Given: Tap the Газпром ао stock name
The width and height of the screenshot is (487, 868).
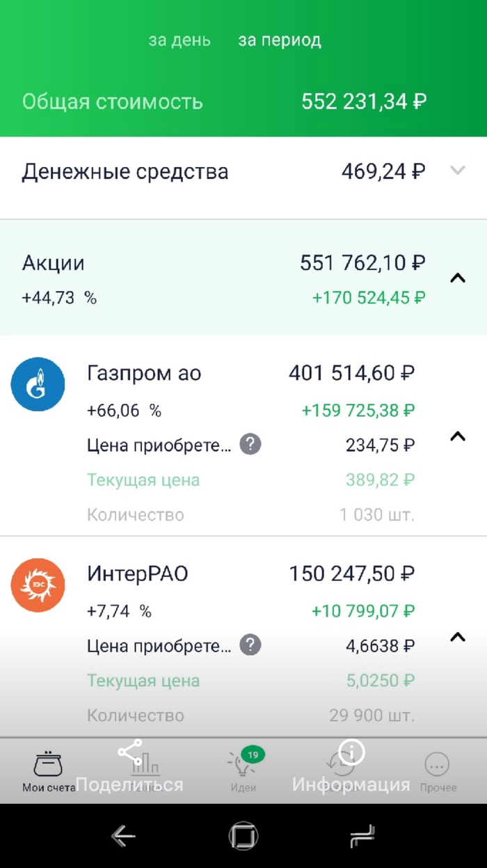Looking at the screenshot, I should point(144,374).
